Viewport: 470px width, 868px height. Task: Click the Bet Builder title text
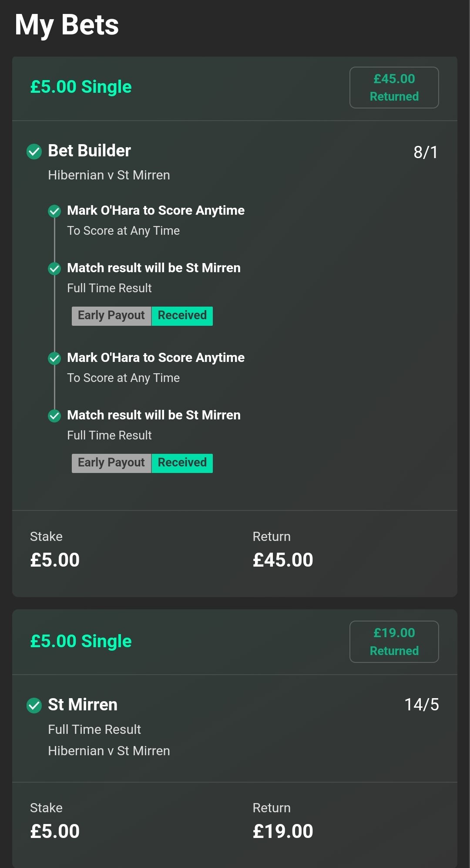(x=89, y=151)
